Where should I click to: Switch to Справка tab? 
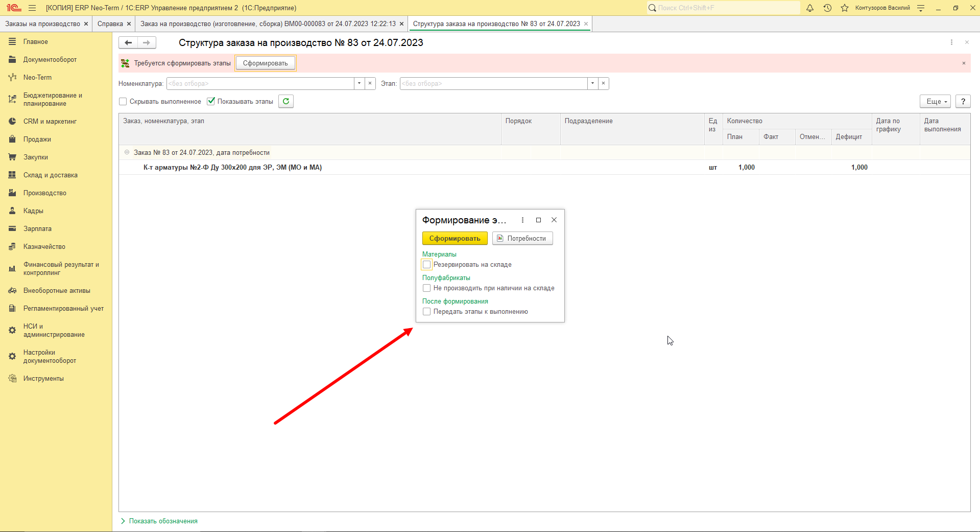110,24
